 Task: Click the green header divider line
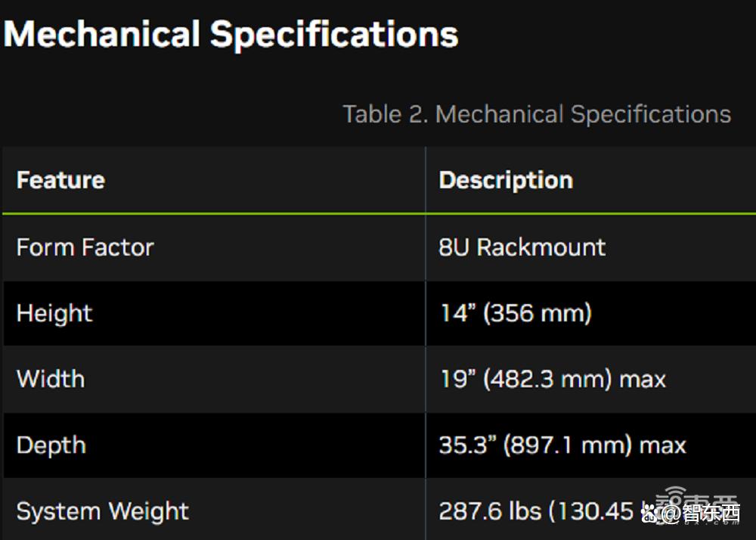coord(379,213)
